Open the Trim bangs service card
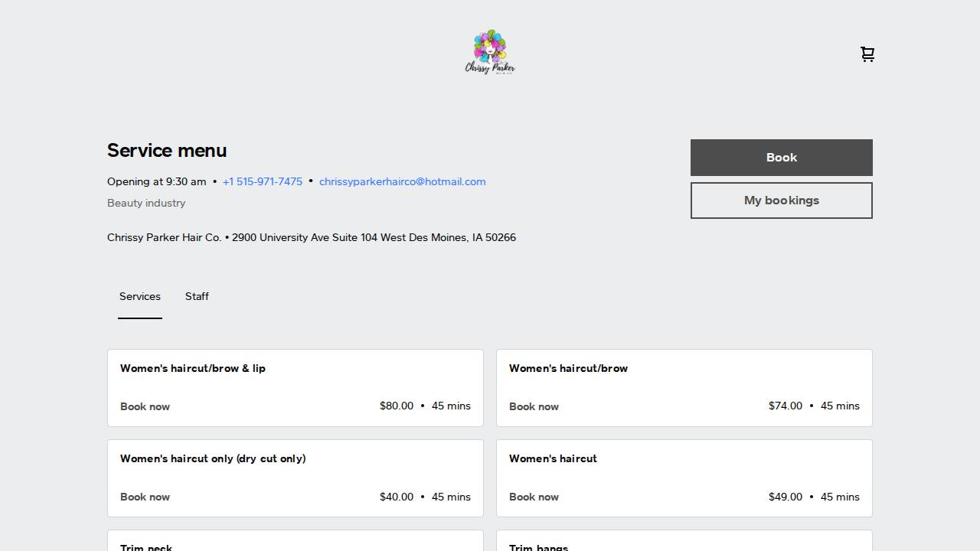This screenshot has width=980, height=551. pyautogui.click(x=684, y=543)
